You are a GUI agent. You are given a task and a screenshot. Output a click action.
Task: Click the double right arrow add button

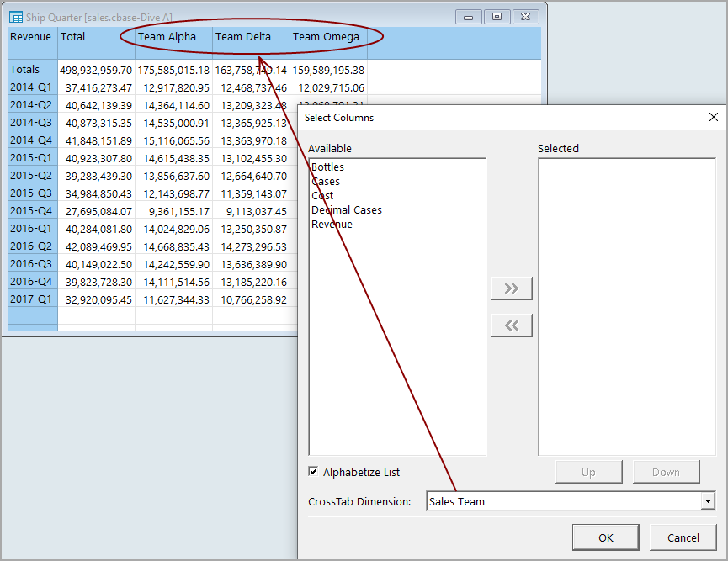pos(512,288)
